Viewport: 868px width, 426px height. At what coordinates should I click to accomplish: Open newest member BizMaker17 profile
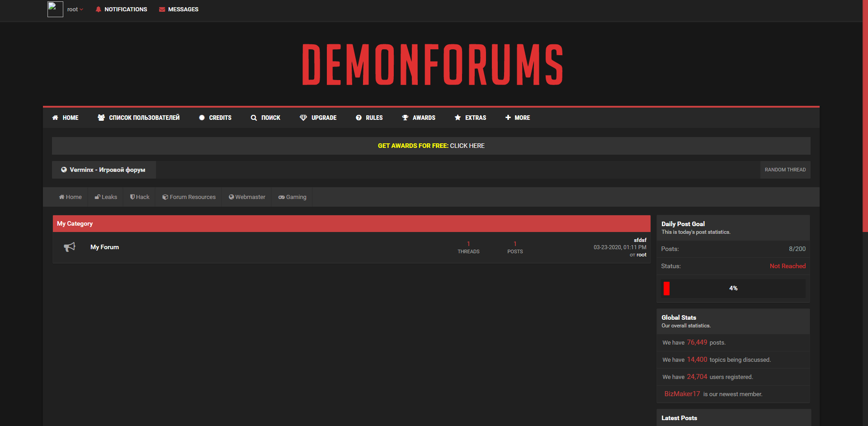pyautogui.click(x=682, y=394)
